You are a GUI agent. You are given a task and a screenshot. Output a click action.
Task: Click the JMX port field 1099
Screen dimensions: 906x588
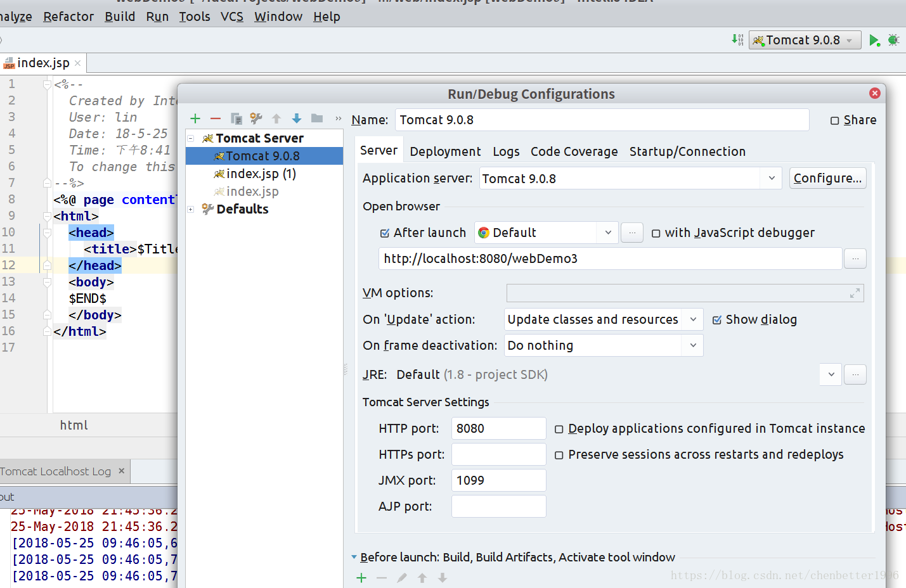(498, 480)
